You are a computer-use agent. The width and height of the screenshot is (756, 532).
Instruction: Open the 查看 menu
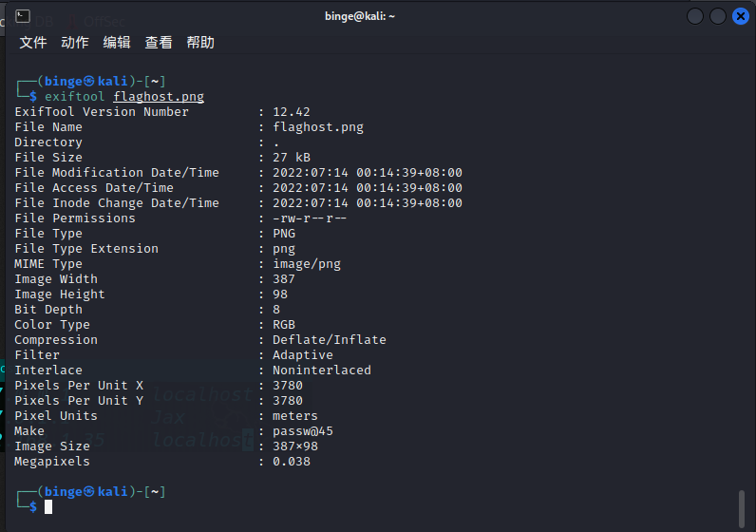click(159, 43)
